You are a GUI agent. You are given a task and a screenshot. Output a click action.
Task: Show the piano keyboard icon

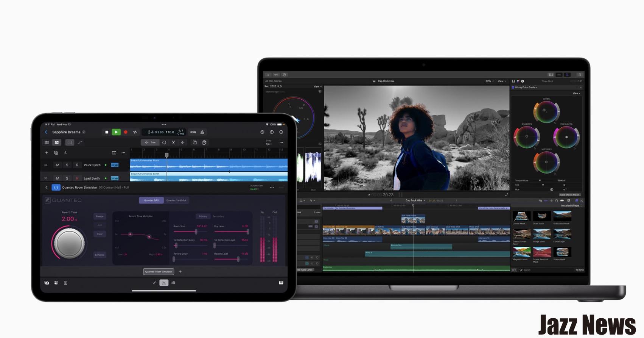pos(281,283)
